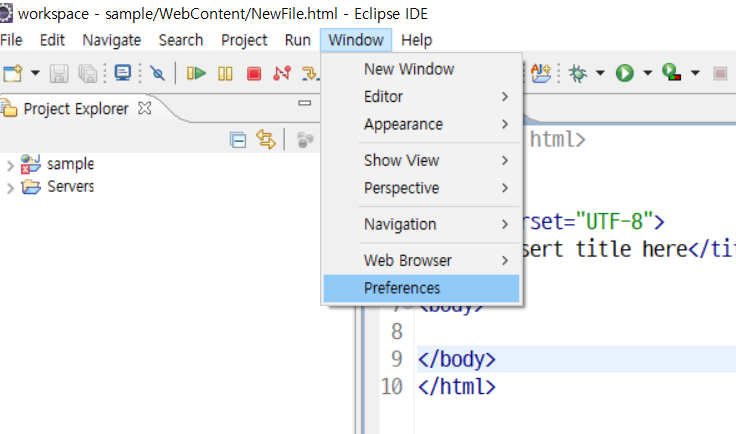The image size is (736, 434).
Task: Click the Collapse All icon in Project Explorer
Action: pyautogui.click(x=238, y=140)
